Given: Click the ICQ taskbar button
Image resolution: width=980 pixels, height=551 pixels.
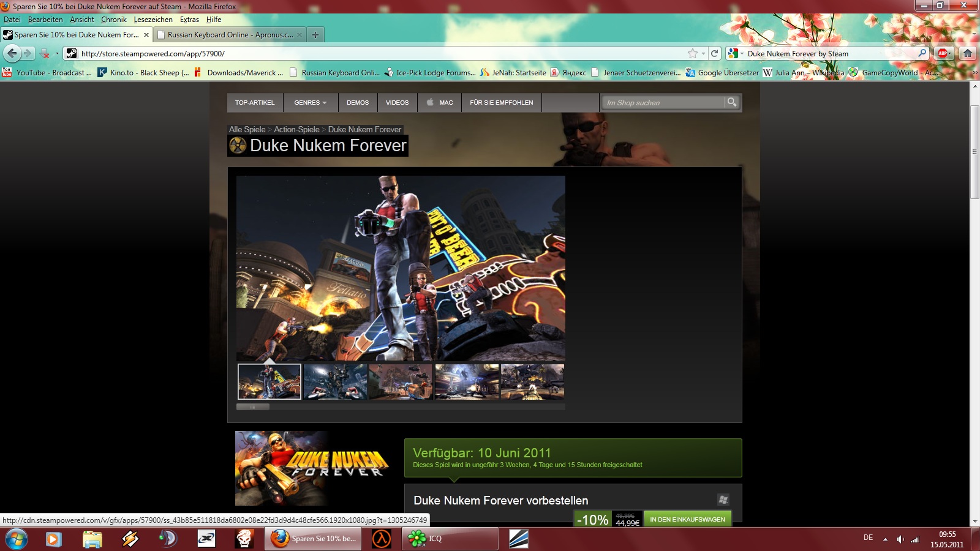Looking at the screenshot, I should point(450,539).
